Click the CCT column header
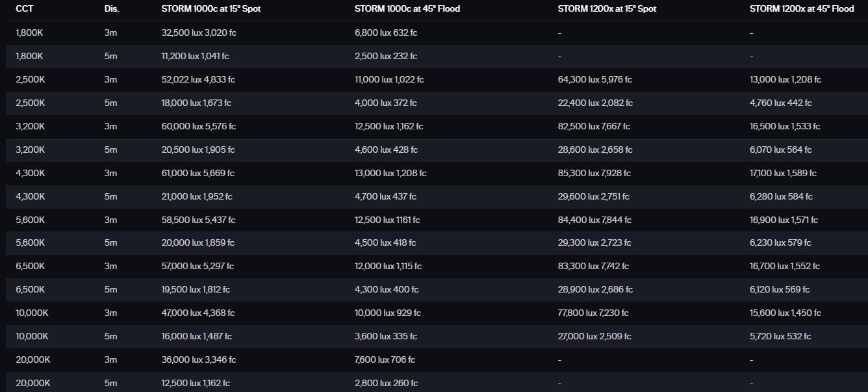 [x=24, y=9]
